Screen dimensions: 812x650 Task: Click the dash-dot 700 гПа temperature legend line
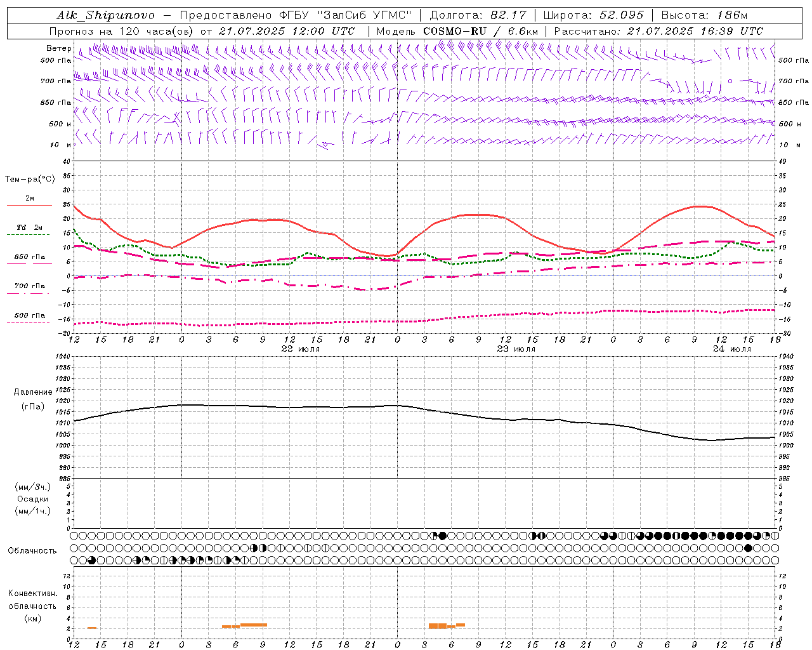click(29, 294)
